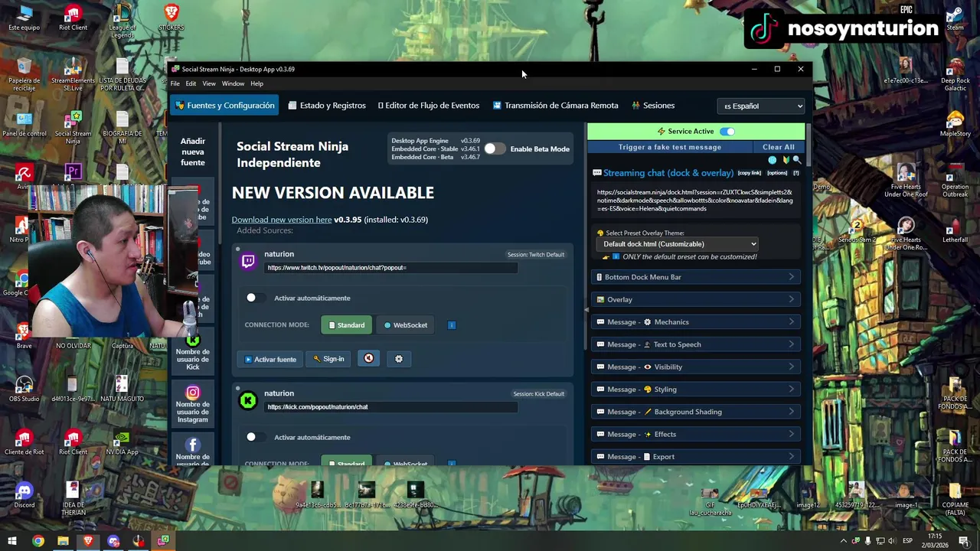Toggle Activar automáticamente for Kick source

[x=256, y=437]
